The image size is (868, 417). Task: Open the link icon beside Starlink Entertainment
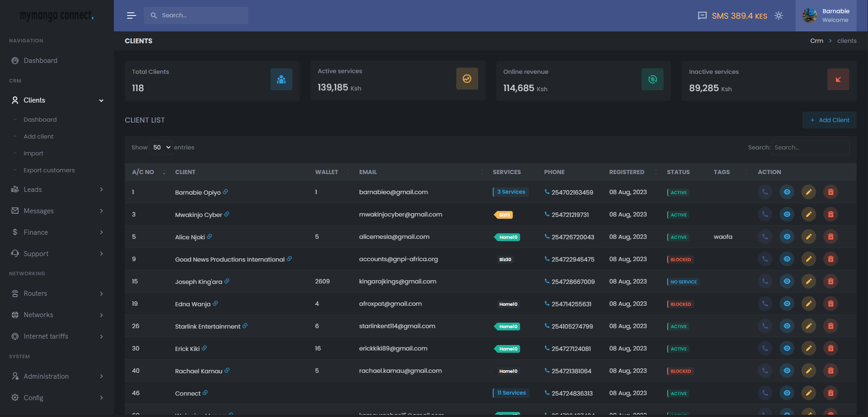point(245,326)
